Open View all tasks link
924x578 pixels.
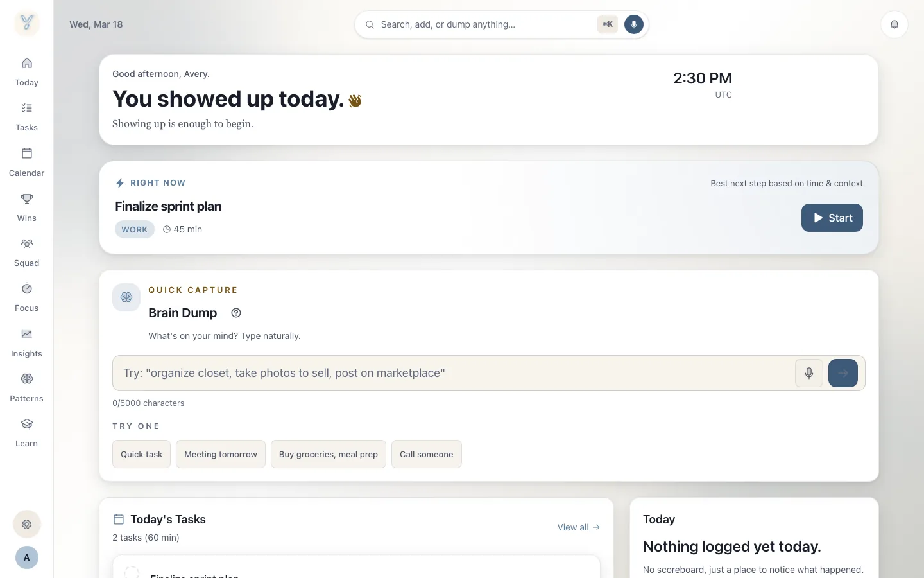click(578, 527)
